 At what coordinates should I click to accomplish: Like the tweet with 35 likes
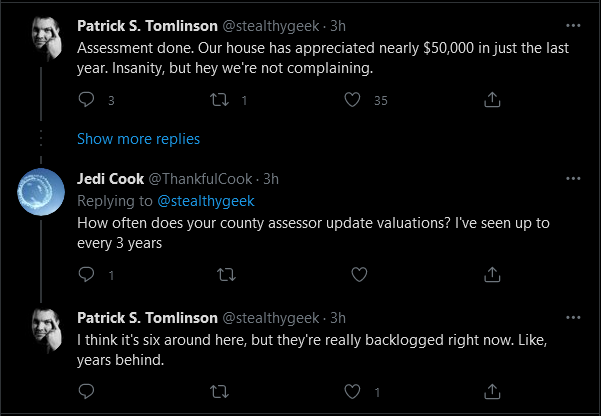[352, 100]
